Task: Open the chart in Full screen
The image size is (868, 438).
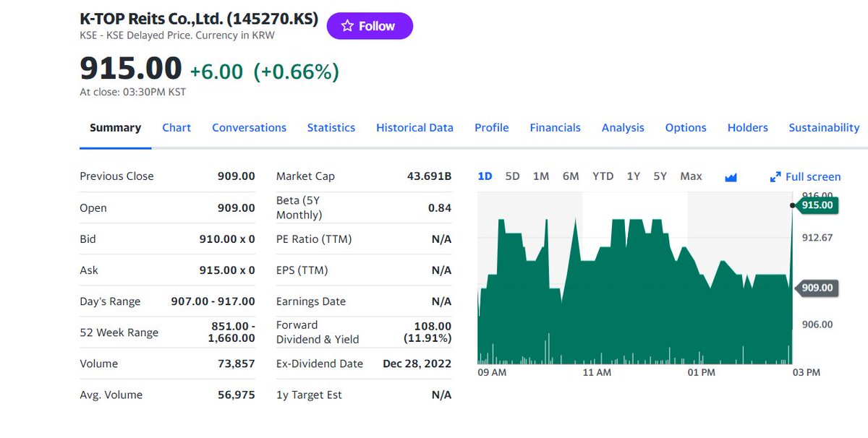Action: point(805,177)
